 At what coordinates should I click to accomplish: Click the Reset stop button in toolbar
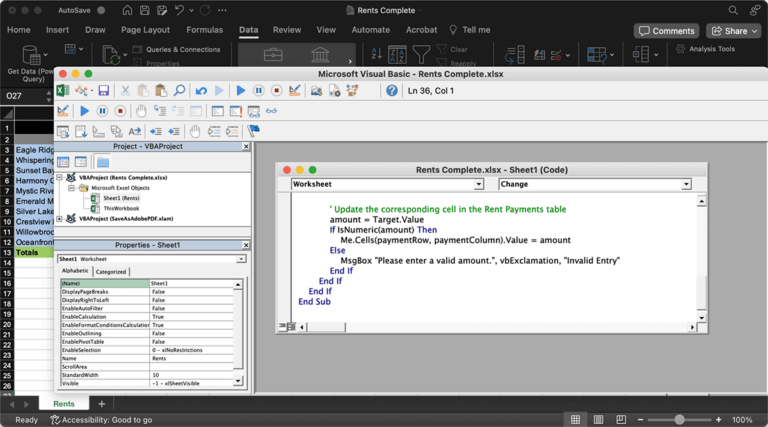(x=277, y=91)
